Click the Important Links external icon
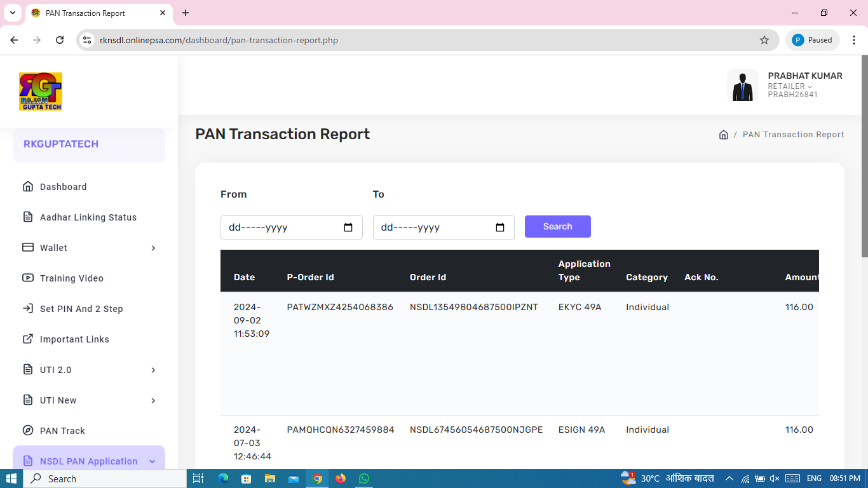Viewport: 868px width, 488px height. click(x=28, y=339)
